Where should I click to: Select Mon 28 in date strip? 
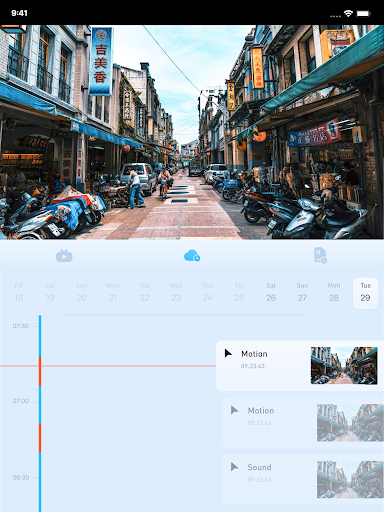coord(334,293)
